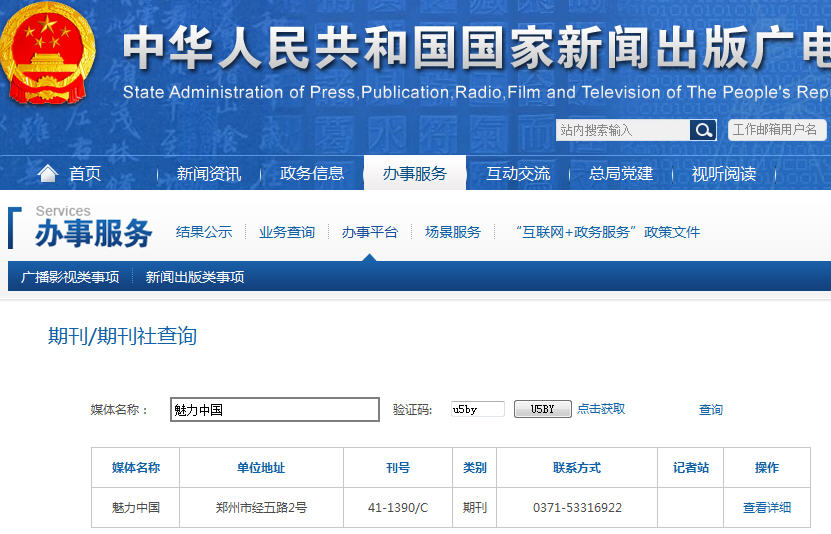Viewport: 831px width, 534px height.
Task: Focus the 工作邮箱用户名 input field
Action: (777, 130)
